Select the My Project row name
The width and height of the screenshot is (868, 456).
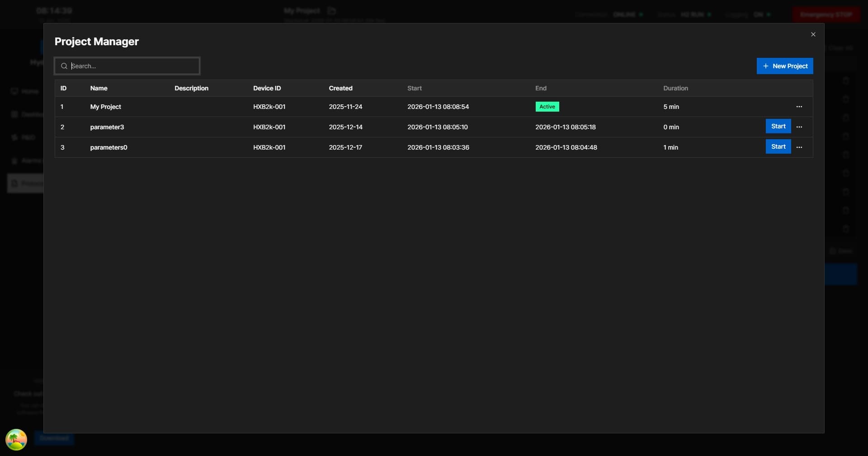coord(105,107)
